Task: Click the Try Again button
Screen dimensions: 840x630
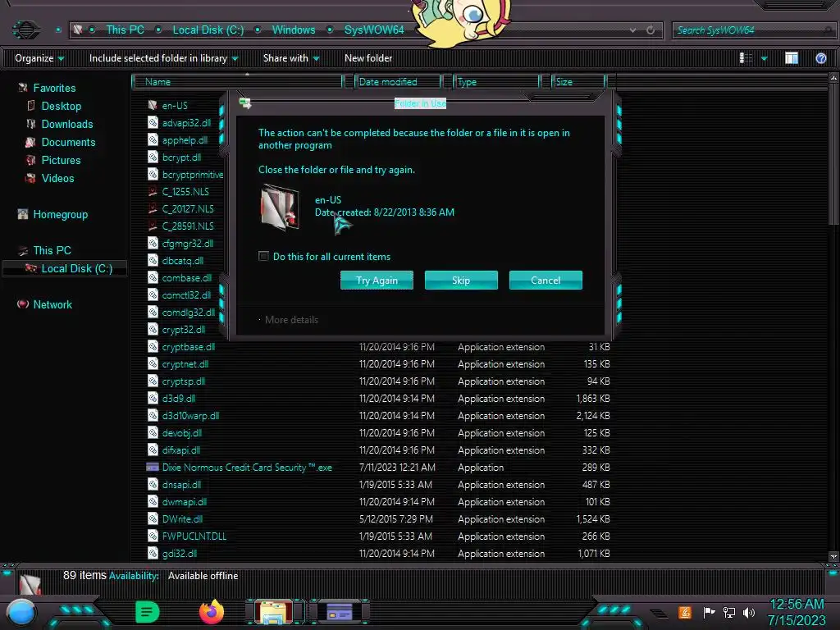Action: point(377,281)
